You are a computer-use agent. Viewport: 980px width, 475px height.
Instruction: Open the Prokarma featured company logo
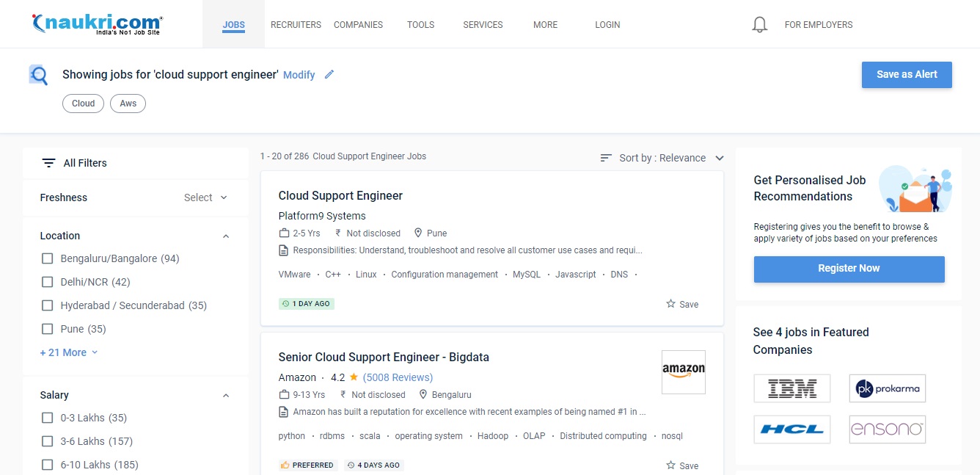click(887, 388)
